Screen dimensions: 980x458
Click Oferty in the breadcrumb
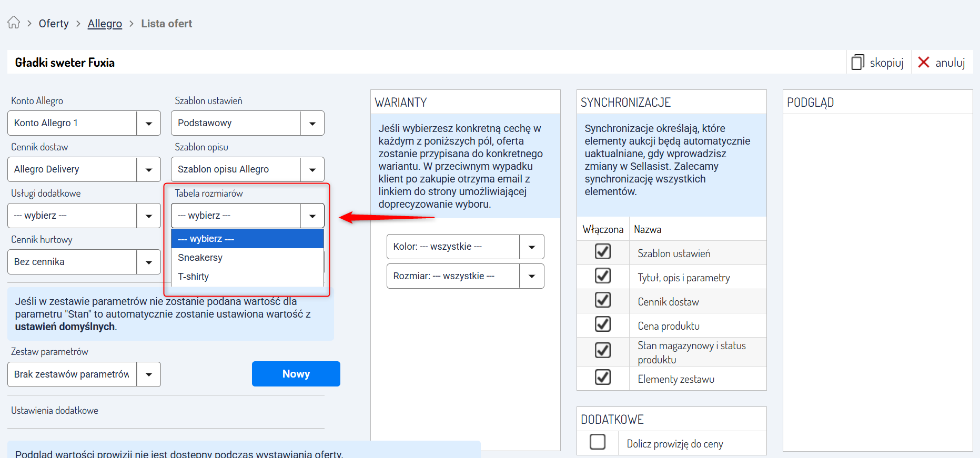tap(54, 24)
